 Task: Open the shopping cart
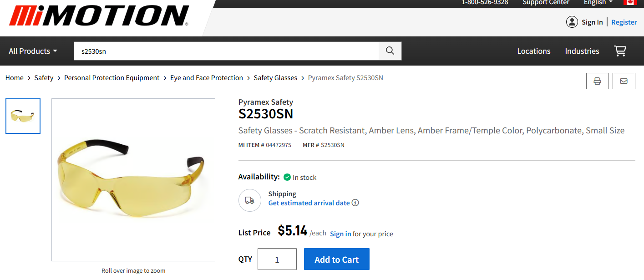[620, 51]
